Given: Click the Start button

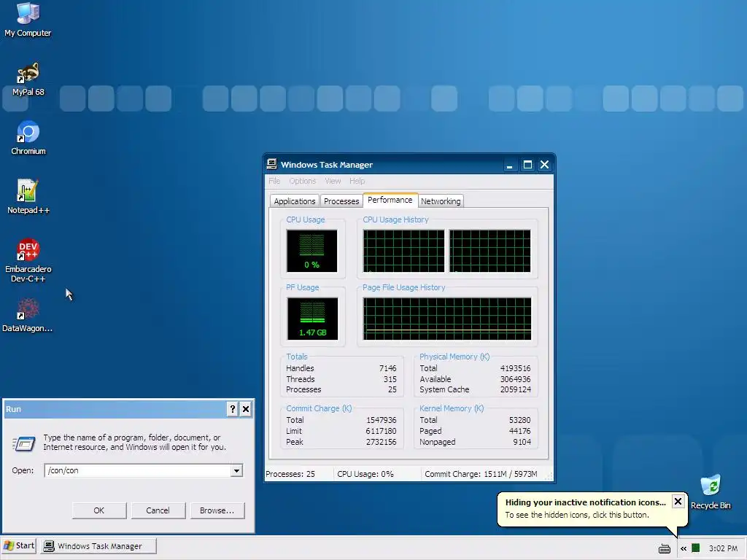Looking at the screenshot, I should (x=19, y=545).
